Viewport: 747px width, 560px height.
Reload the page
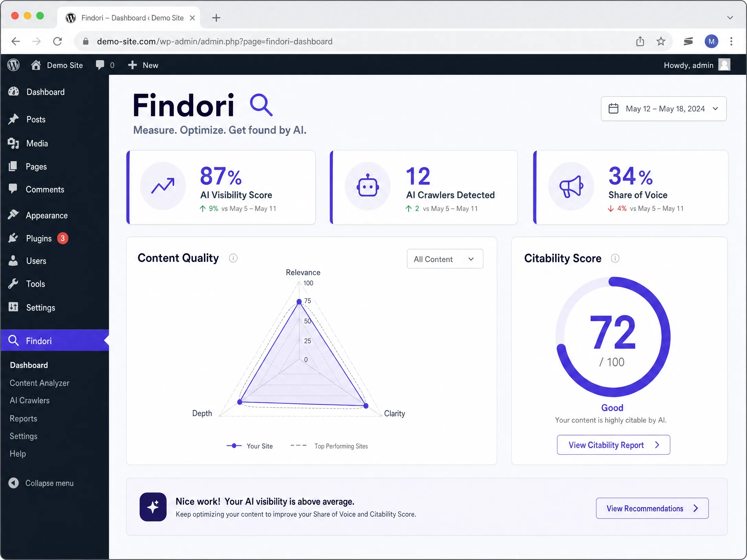pyautogui.click(x=58, y=42)
